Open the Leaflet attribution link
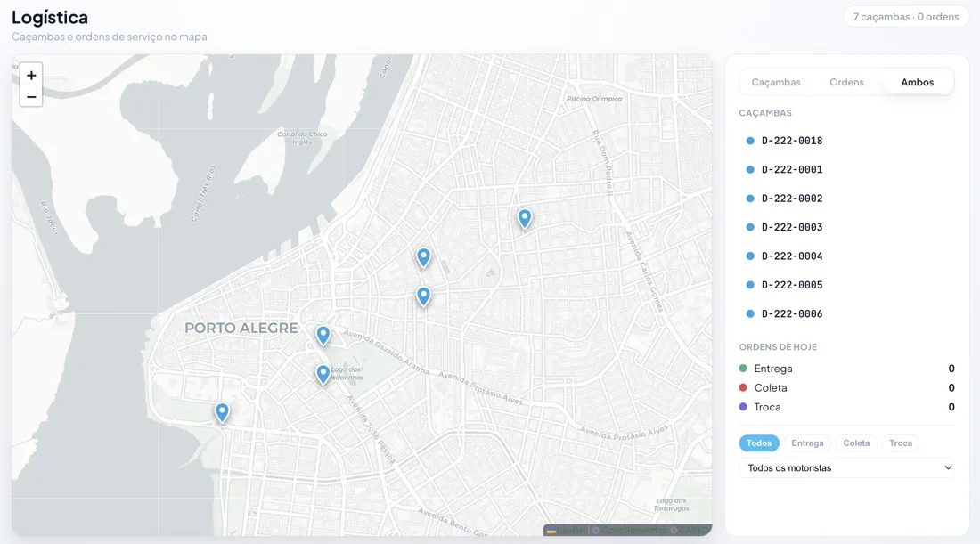This screenshot has width=980, height=544. 566,531
